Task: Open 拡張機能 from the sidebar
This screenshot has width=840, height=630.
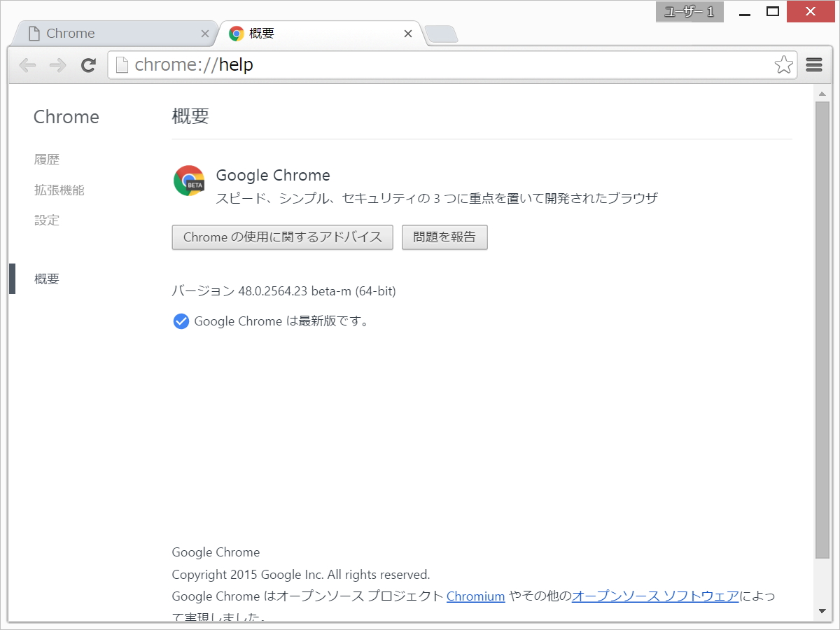Action: (x=60, y=190)
